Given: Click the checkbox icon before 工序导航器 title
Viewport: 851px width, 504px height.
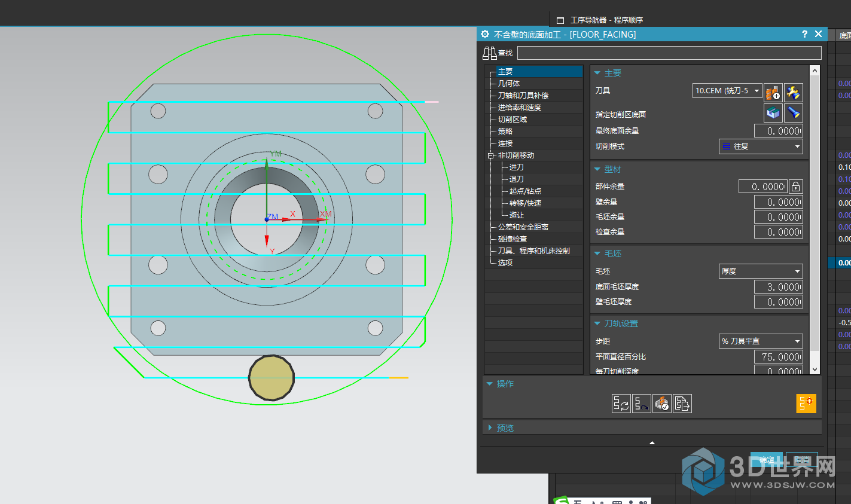Looking at the screenshot, I should tap(560, 20).
